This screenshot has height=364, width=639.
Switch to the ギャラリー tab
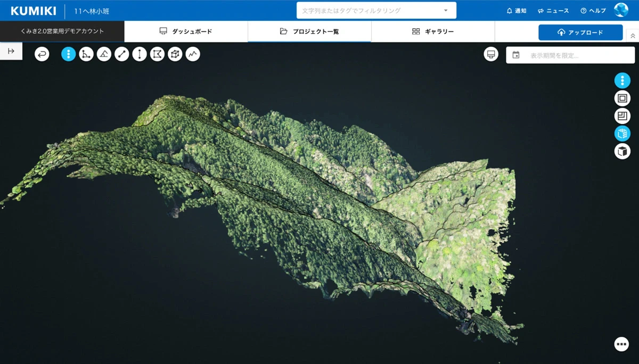[433, 31]
